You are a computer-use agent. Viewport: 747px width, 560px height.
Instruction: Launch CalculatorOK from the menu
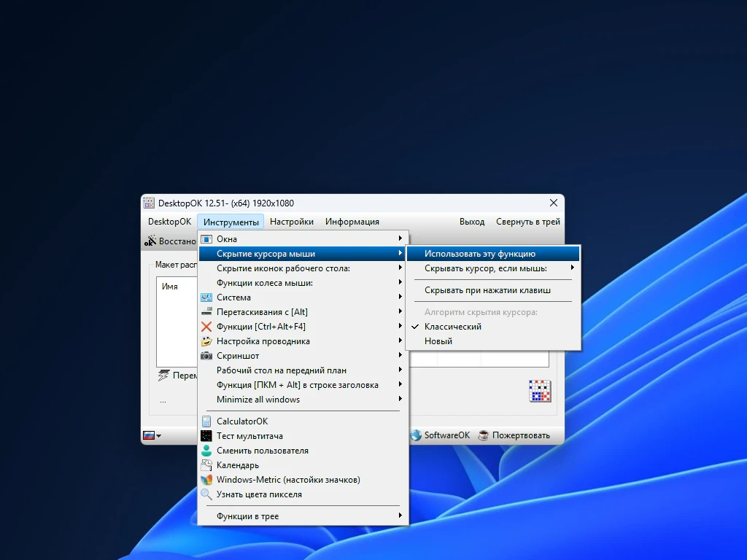[x=303, y=421]
